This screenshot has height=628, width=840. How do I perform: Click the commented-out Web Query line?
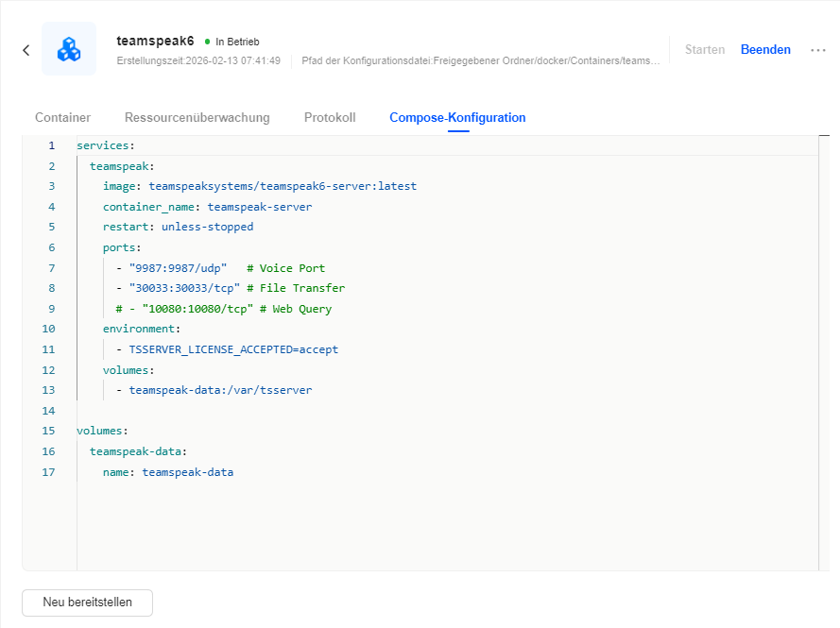[224, 309]
